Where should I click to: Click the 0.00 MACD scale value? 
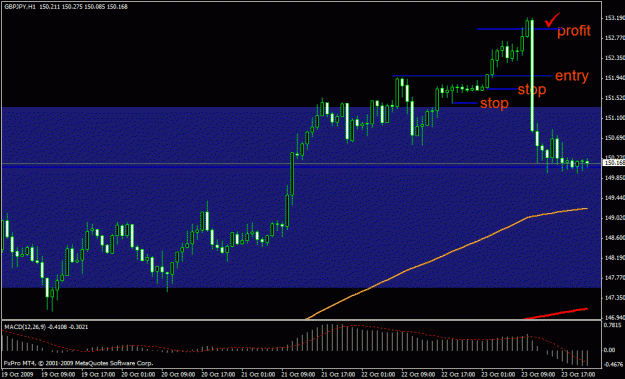coord(610,350)
